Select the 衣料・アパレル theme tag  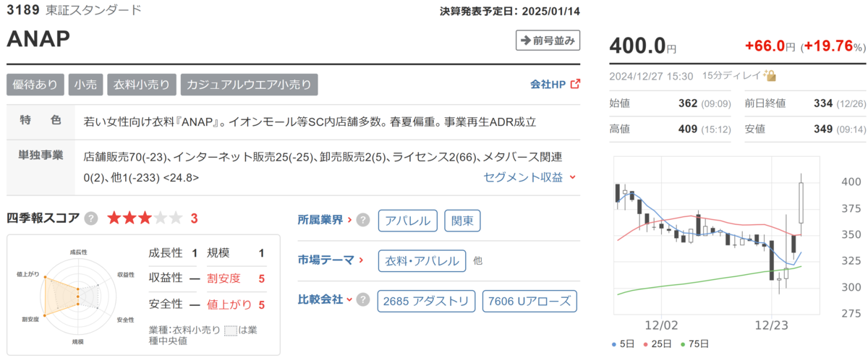point(422,260)
